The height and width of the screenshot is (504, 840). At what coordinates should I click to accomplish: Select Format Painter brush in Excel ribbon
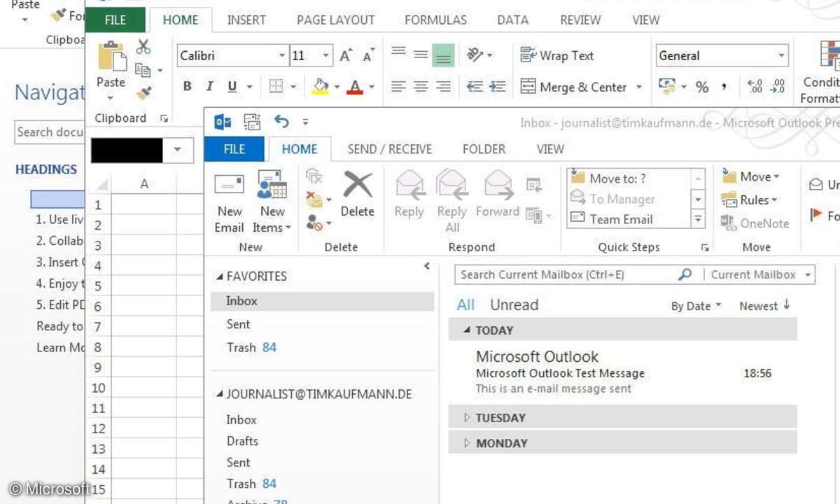click(143, 93)
